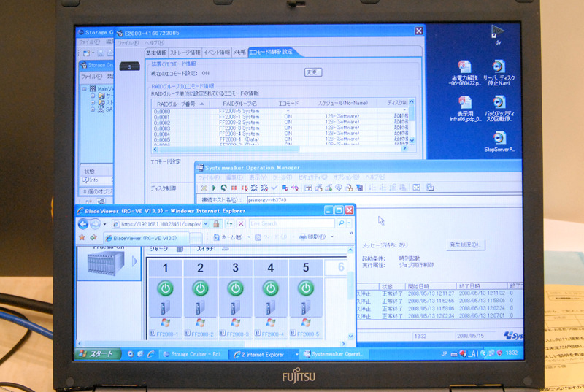Open the Home button dropdown arrow in IE

click(248, 237)
